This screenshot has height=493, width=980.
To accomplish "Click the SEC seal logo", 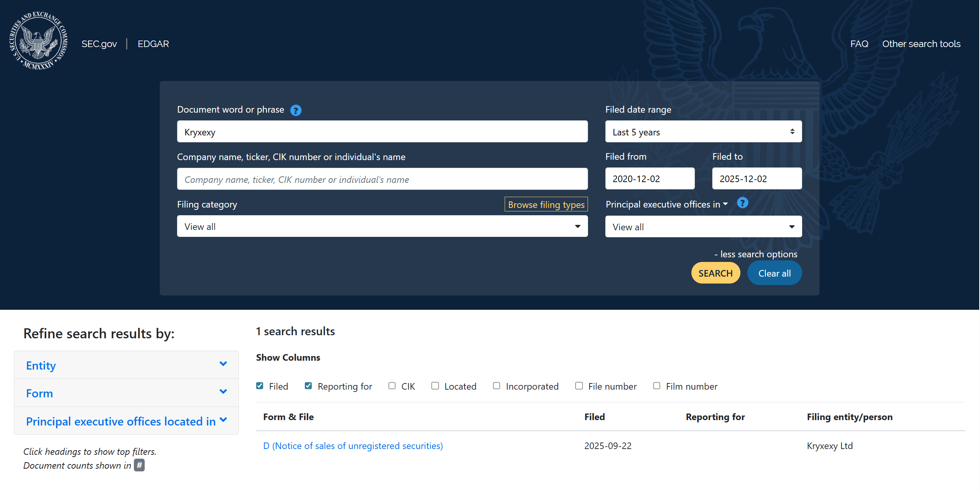I will (39, 41).
